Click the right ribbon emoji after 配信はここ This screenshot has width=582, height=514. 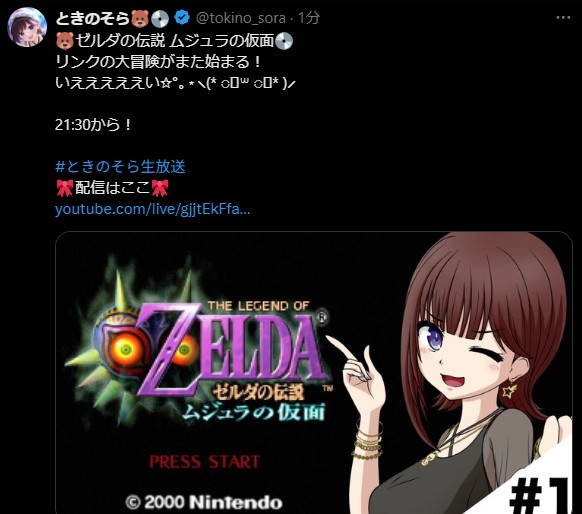point(160,188)
